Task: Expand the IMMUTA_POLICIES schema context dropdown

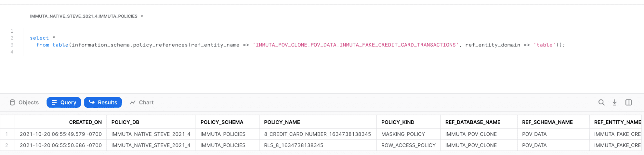Action: click(x=142, y=16)
